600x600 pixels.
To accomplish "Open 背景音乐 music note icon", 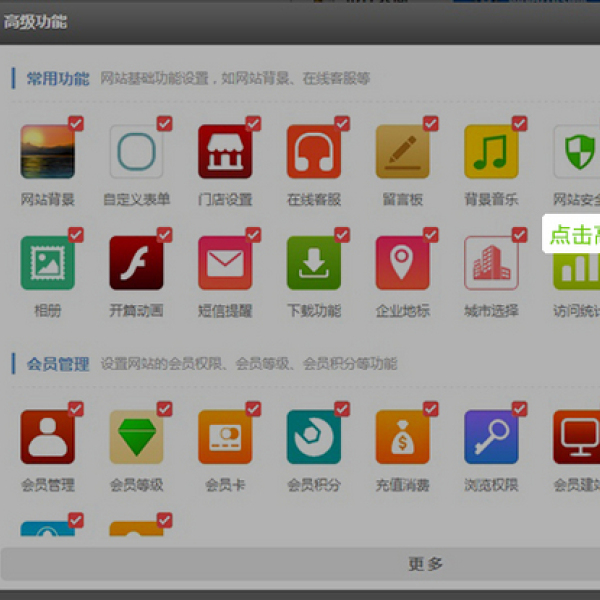I will (x=491, y=152).
